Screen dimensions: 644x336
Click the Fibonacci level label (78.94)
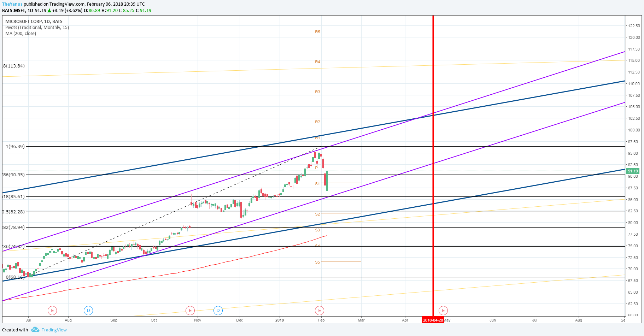point(14,227)
